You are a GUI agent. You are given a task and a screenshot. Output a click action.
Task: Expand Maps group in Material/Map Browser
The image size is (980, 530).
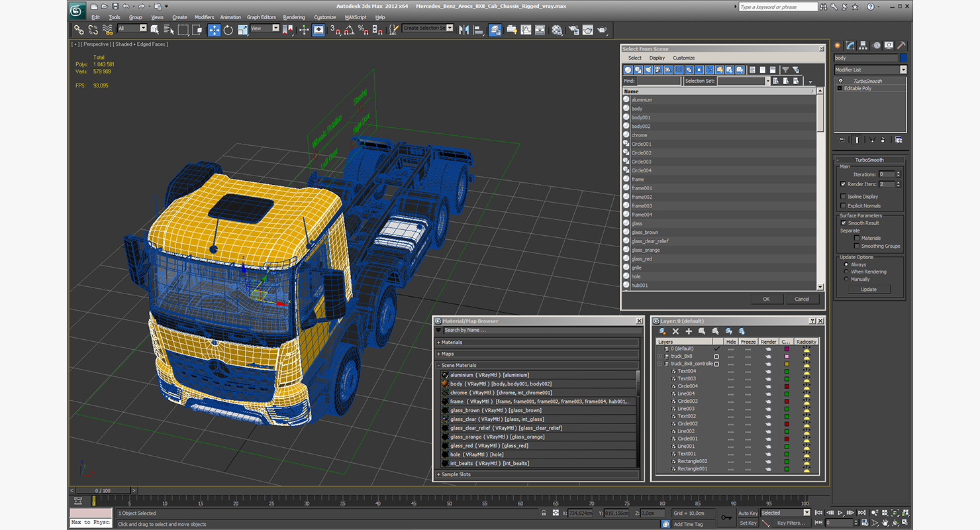click(438, 354)
